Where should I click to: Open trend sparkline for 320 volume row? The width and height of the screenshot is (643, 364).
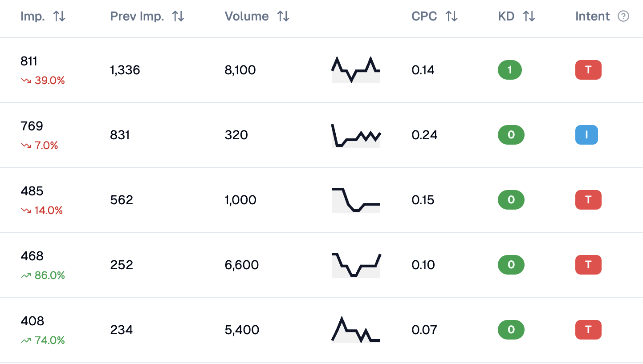356,136
